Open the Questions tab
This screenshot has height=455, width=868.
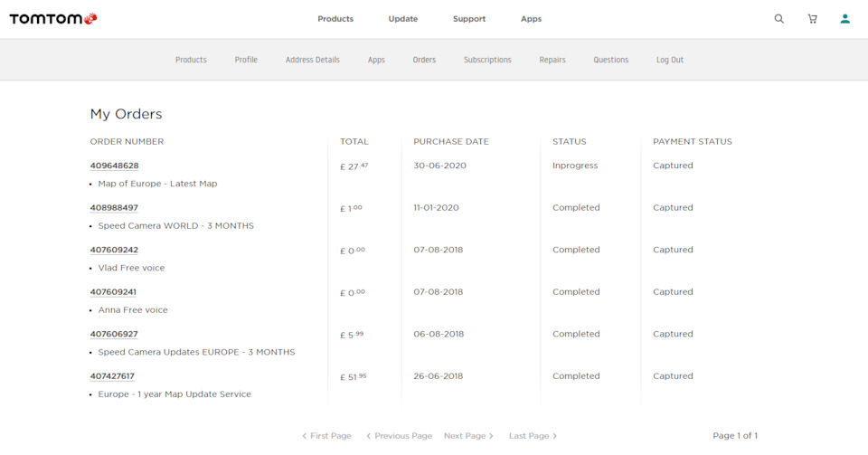click(x=611, y=60)
